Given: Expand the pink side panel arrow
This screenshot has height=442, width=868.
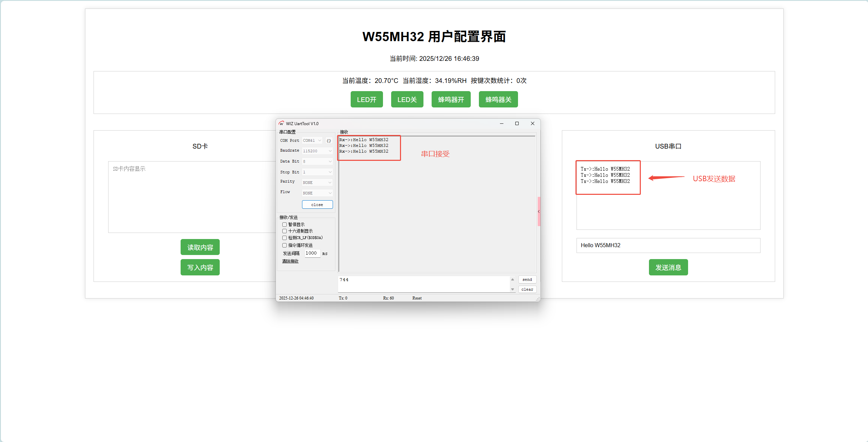Looking at the screenshot, I should (x=539, y=211).
